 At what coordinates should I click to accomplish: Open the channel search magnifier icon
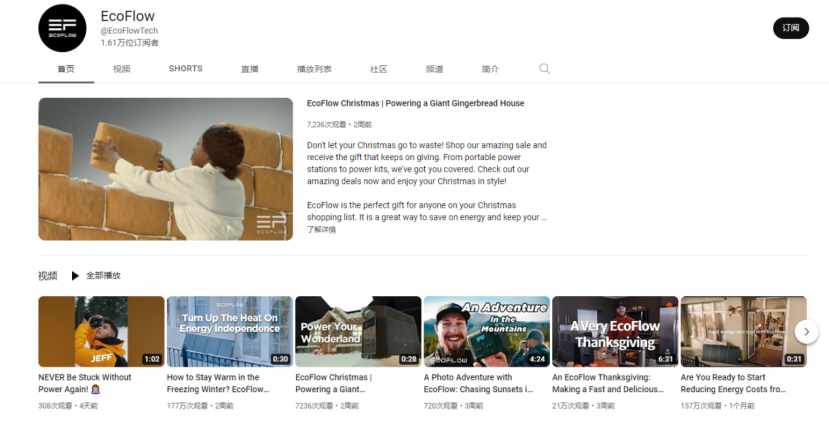pyautogui.click(x=544, y=68)
